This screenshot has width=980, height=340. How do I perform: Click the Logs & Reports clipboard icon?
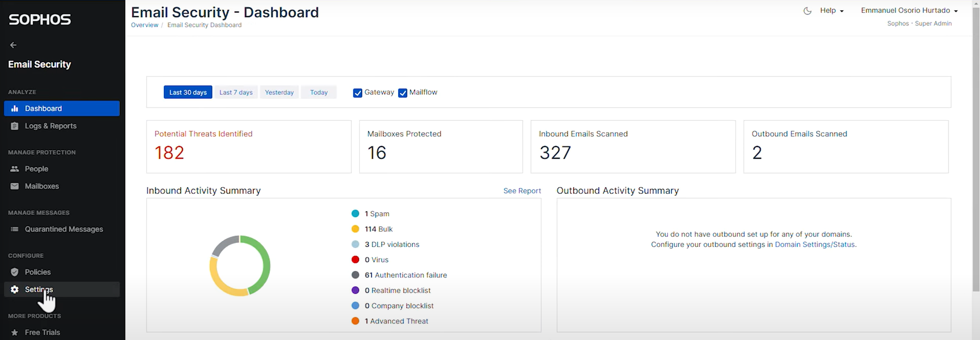(15, 126)
